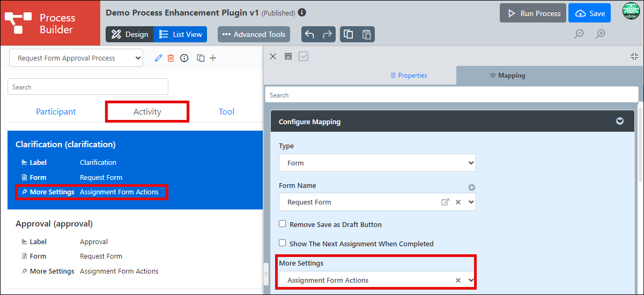Open the Type dropdown showing Form

point(377,163)
